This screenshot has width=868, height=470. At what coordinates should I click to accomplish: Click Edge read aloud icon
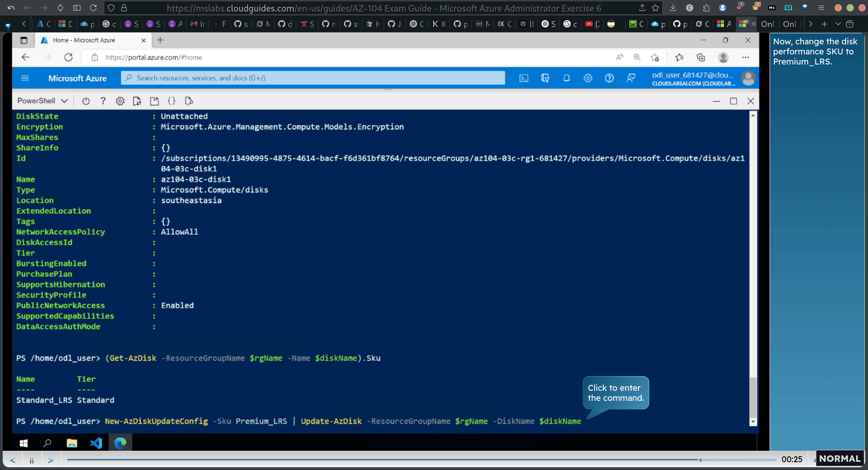click(x=620, y=57)
